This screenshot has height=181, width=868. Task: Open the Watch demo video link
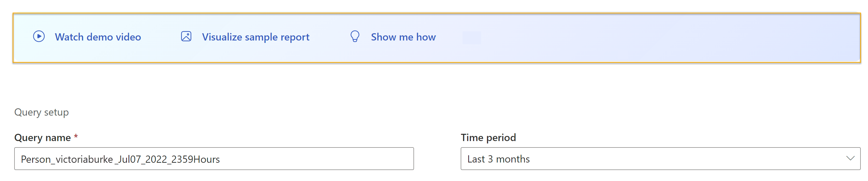tap(98, 37)
